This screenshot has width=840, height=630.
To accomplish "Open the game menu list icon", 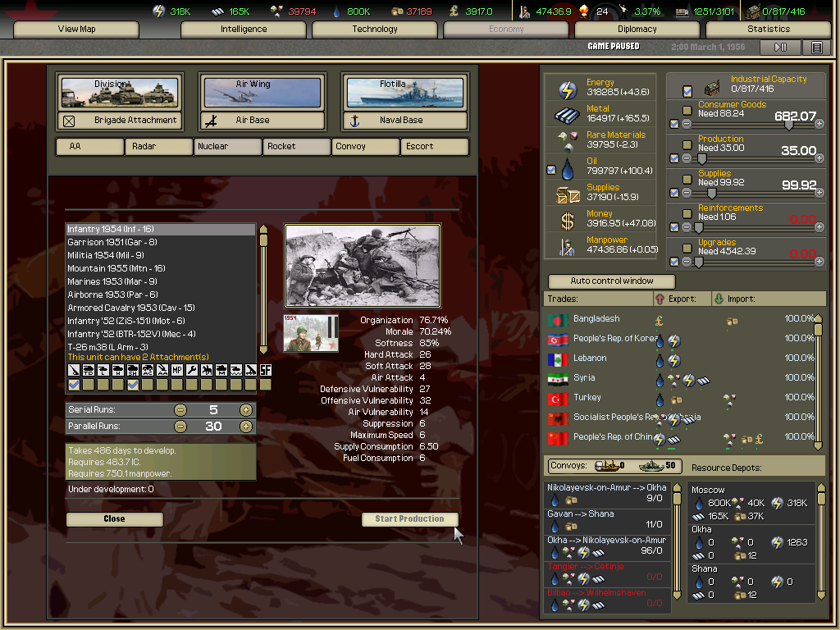I will [x=816, y=48].
